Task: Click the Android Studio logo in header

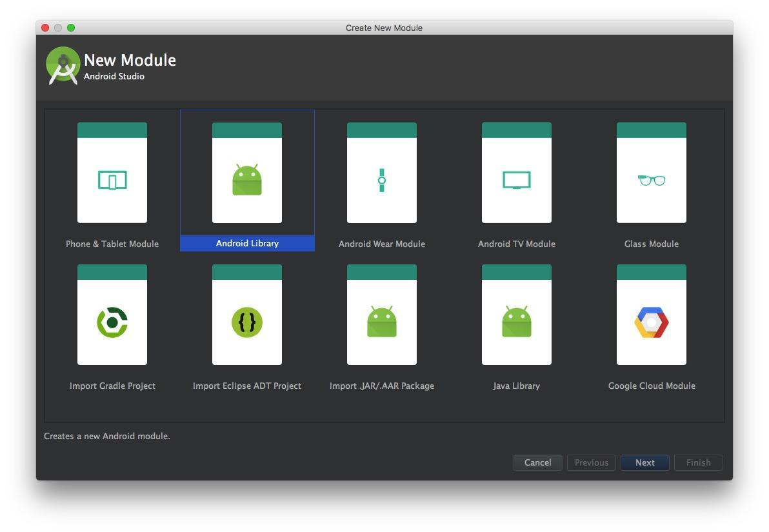Action: point(63,66)
